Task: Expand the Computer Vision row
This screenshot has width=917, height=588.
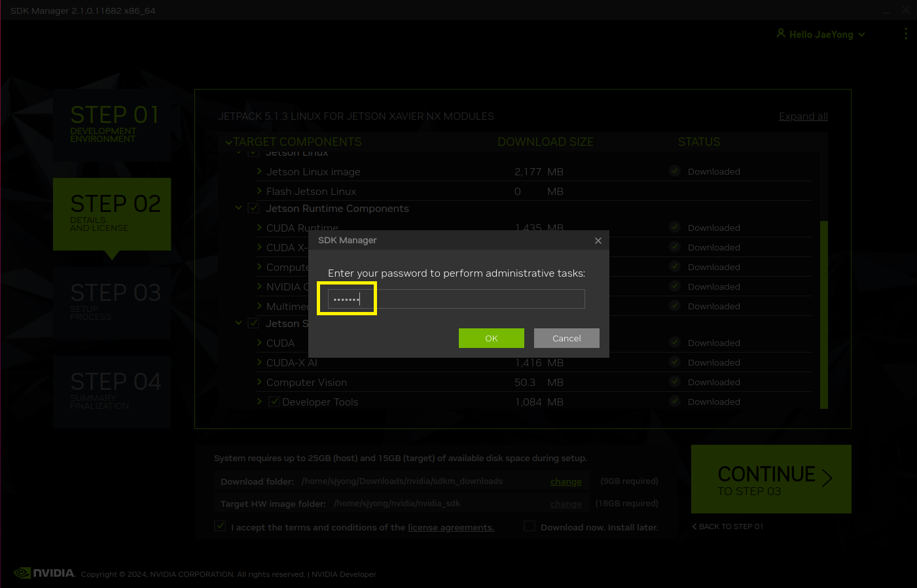Action: click(x=260, y=382)
